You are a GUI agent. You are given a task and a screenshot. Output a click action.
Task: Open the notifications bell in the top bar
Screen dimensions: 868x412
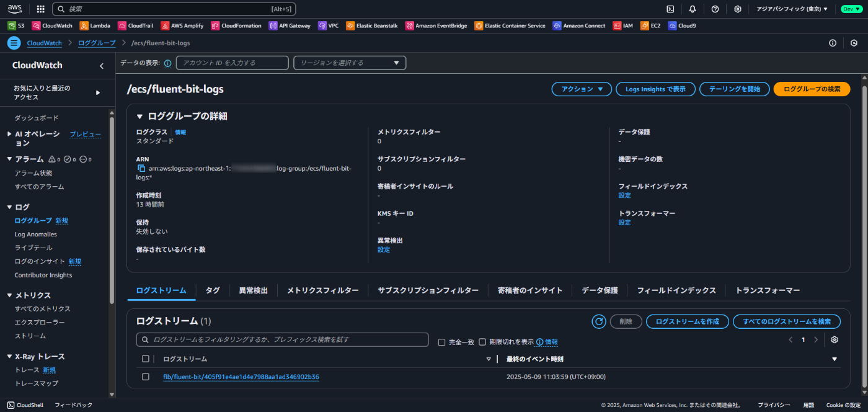pyautogui.click(x=692, y=9)
